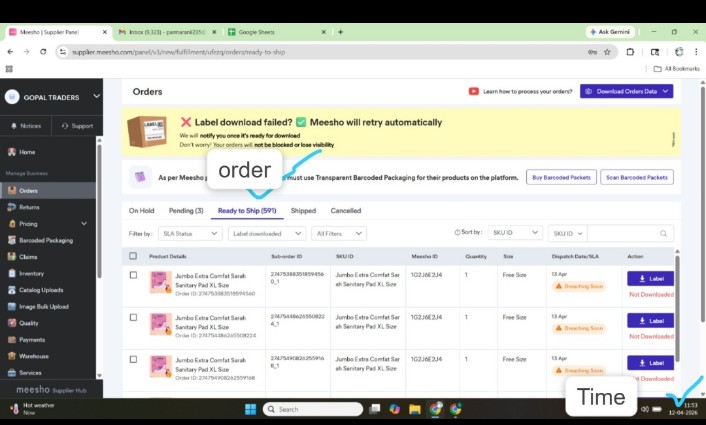Select all orders using header checkbox

click(x=133, y=256)
